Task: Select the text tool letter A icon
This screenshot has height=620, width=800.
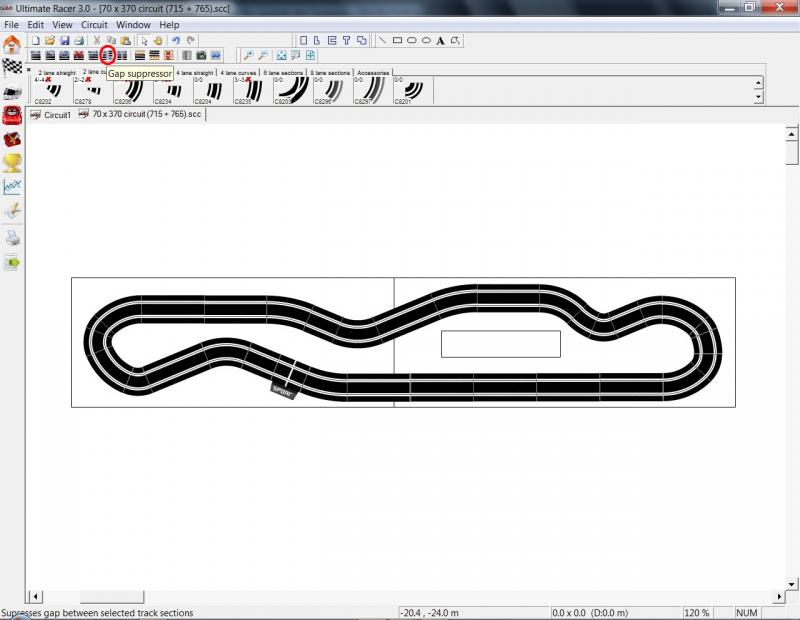Action: (x=440, y=41)
